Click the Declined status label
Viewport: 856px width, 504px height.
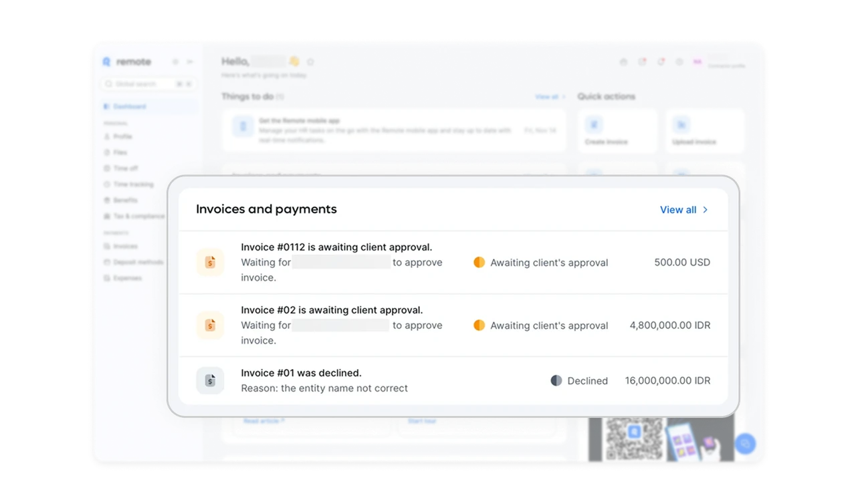[587, 381]
